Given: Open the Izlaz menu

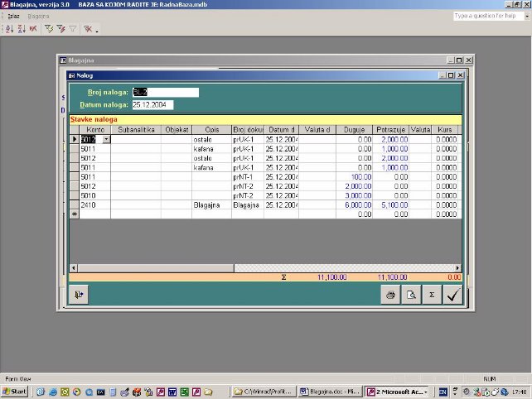Looking at the screenshot, I should coord(14,16).
